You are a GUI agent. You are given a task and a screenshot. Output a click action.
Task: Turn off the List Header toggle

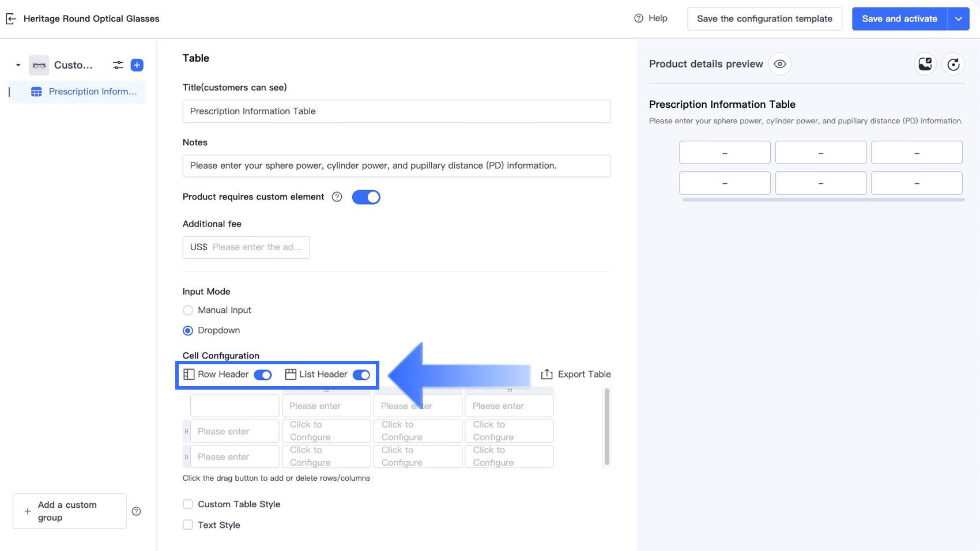[x=361, y=375]
